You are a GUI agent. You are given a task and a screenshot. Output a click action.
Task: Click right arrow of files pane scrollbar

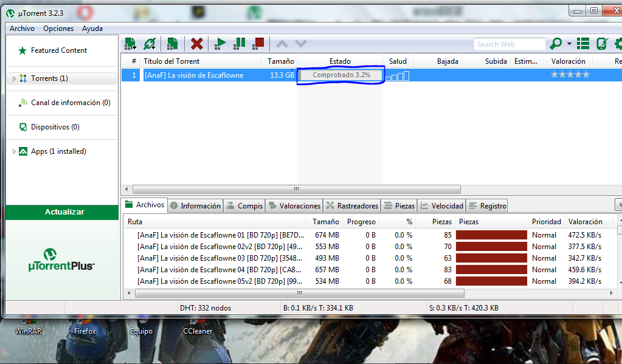(611, 294)
